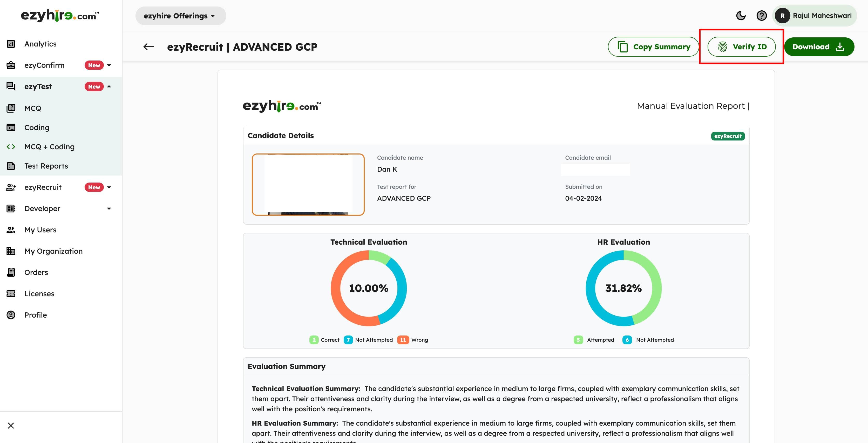Click the ezyRecruit | ADVANCED GCP page title
Screen dimensions: 868x443
pyautogui.click(x=242, y=47)
